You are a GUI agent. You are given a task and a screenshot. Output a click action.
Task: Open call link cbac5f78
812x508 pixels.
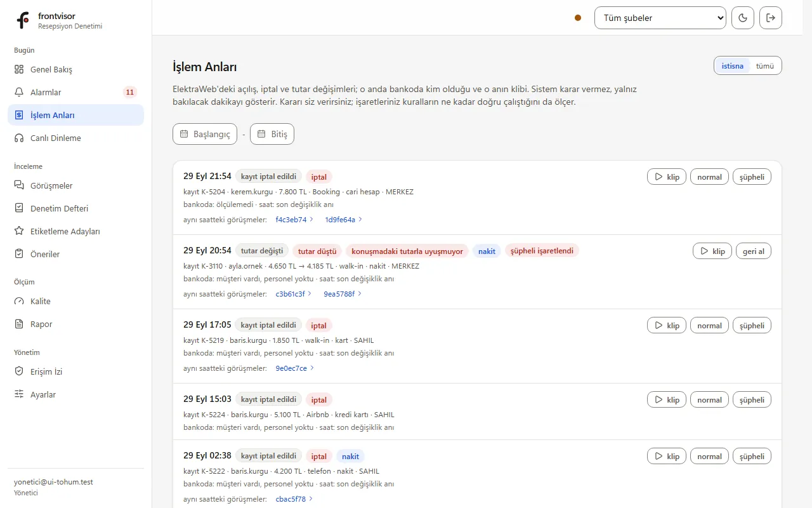294,499
